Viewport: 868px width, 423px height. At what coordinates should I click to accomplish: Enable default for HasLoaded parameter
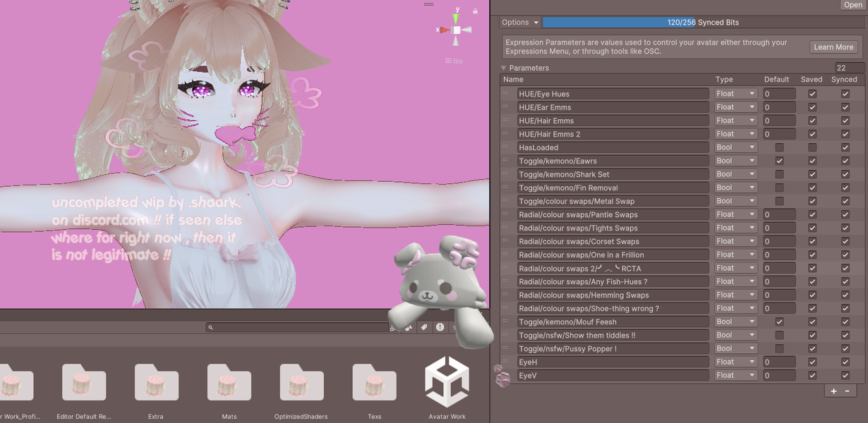(779, 147)
